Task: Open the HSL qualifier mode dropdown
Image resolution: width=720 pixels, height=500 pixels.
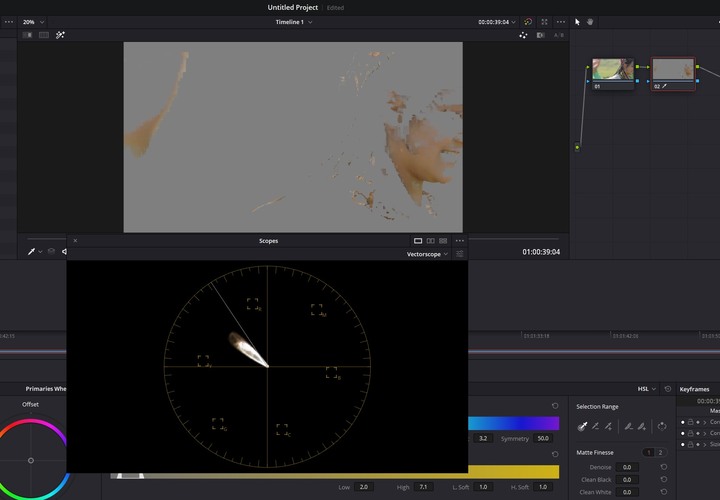Action: pyautogui.click(x=647, y=389)
